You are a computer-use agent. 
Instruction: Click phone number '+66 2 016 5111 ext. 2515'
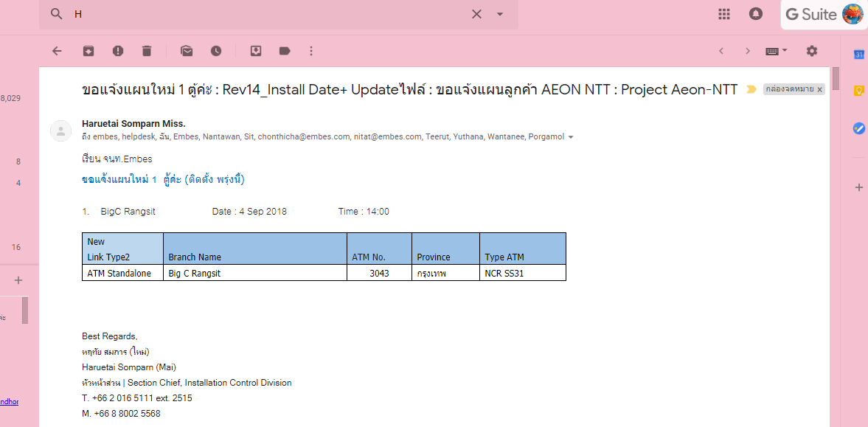click(x=142, y=398)
